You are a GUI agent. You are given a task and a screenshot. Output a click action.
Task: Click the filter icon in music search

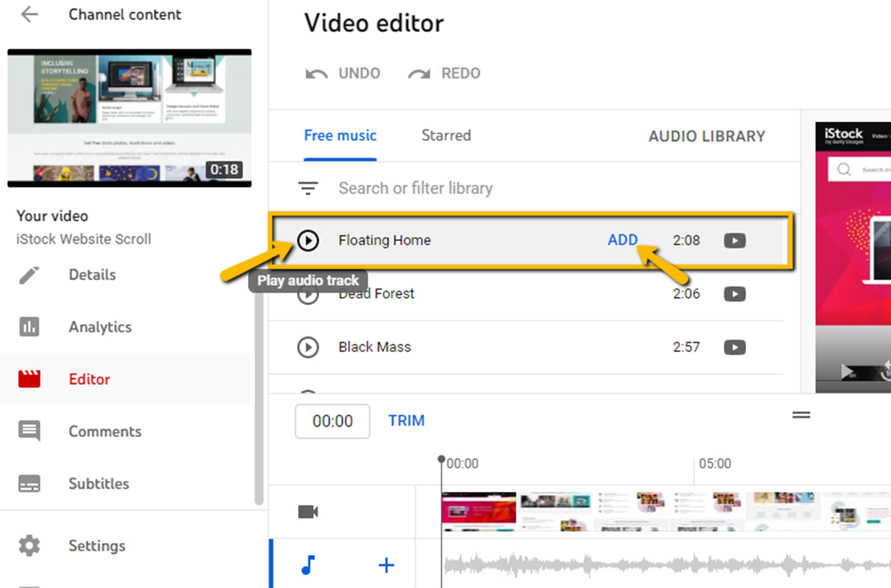308,188
